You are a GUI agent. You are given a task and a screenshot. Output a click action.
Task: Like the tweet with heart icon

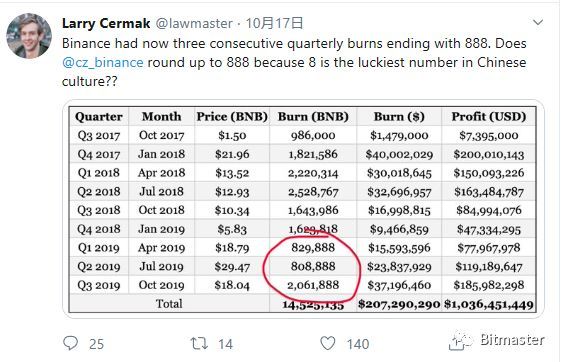[327, 343]
